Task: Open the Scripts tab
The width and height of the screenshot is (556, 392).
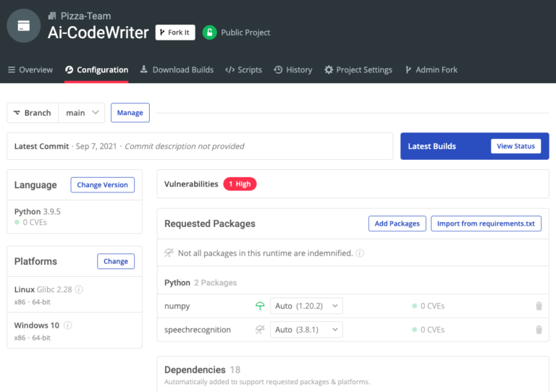Action: [243, 70]
